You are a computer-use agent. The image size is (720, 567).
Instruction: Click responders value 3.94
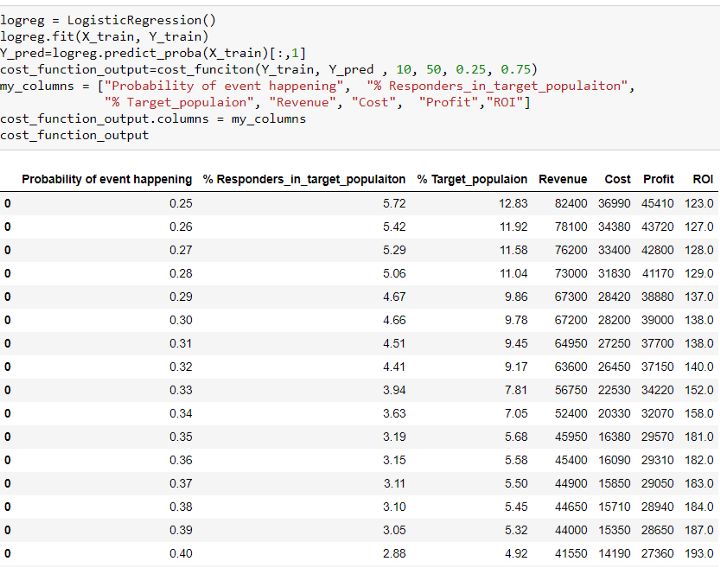pyautogui.click(x=394, y=390)
